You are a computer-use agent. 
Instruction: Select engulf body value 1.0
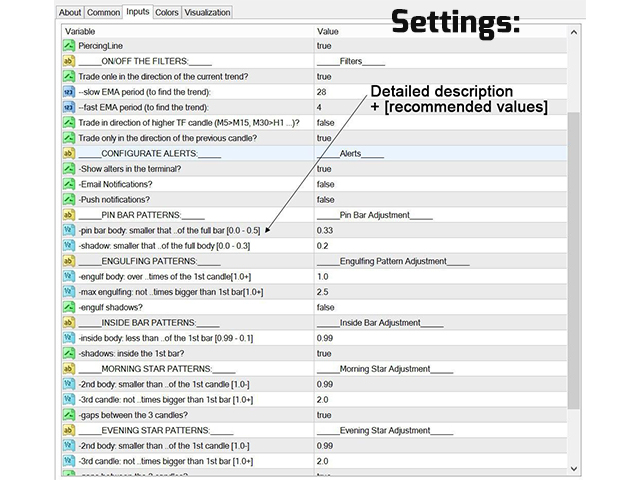point(322,276)
